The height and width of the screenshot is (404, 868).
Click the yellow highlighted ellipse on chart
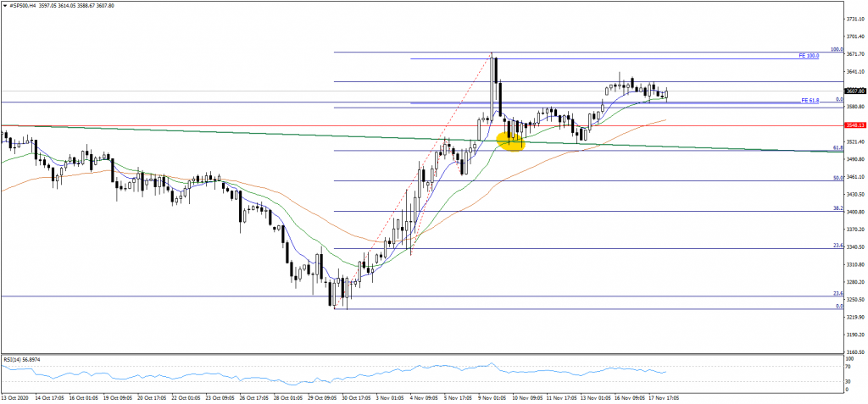pos(511,141)
